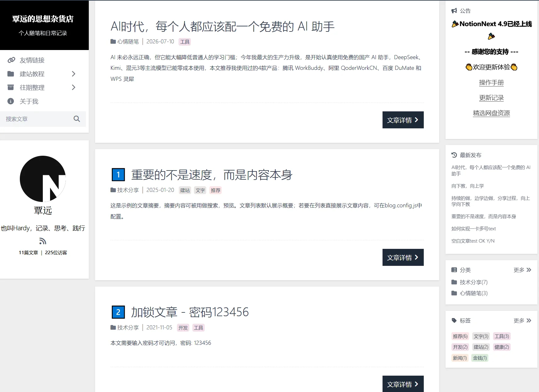Click 技术分享 category on 重要的不是速度 article
The width and height of the screenshot is (539, 392).
coord(125,190)
